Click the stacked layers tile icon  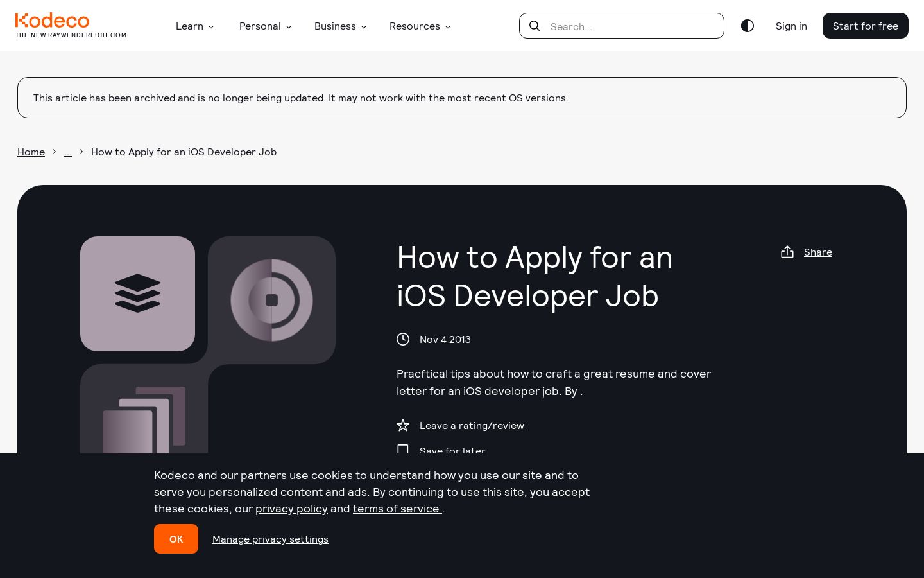click(137, 293)
